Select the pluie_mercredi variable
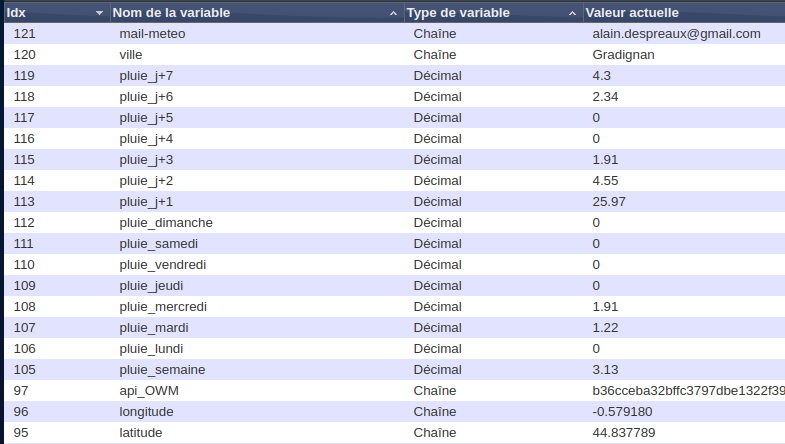This screenshot has height=444, width=785. click(x=163, y=306)
